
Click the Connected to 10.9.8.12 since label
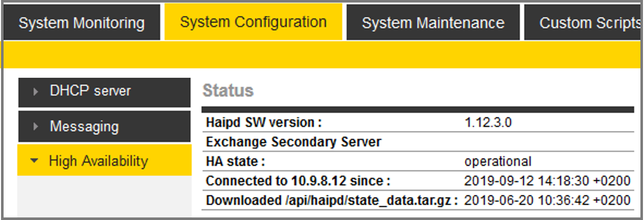coord(298,181)
